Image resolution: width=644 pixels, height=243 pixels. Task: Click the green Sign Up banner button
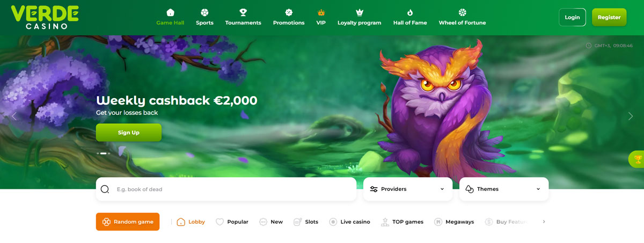click(129, 132)
